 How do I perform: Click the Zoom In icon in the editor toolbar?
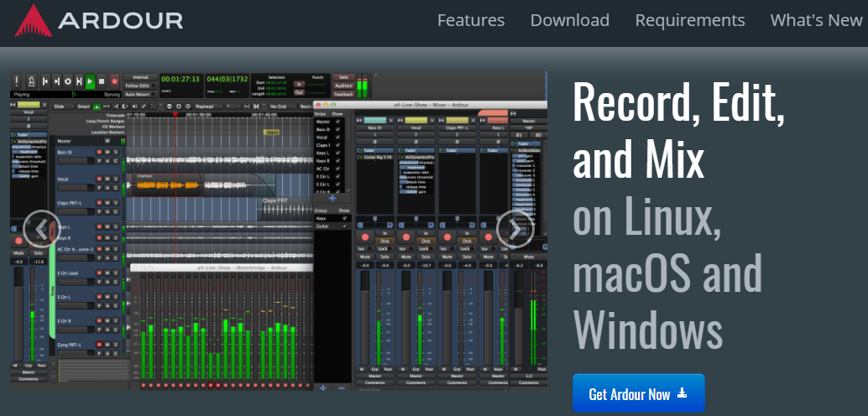pos(178,107)
